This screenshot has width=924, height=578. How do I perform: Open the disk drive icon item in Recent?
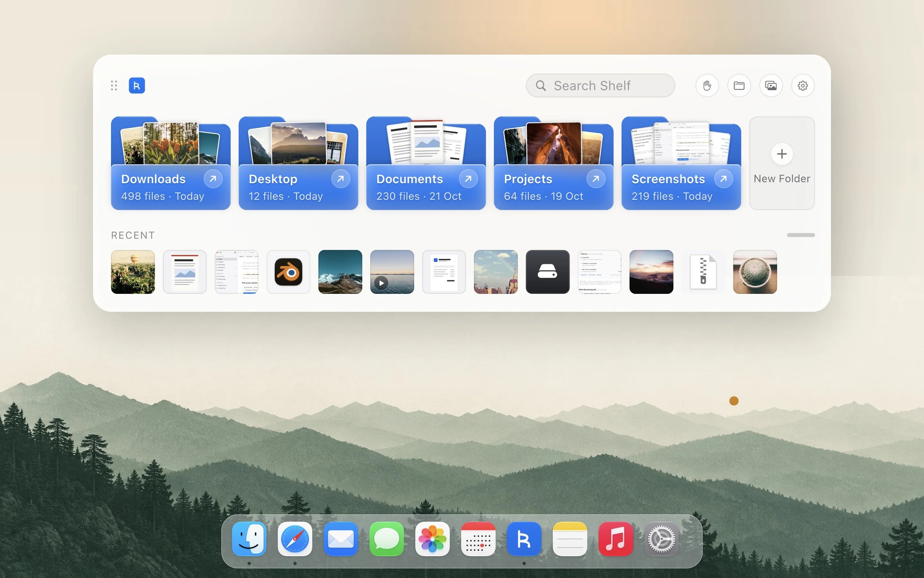(x=548, y=272)
